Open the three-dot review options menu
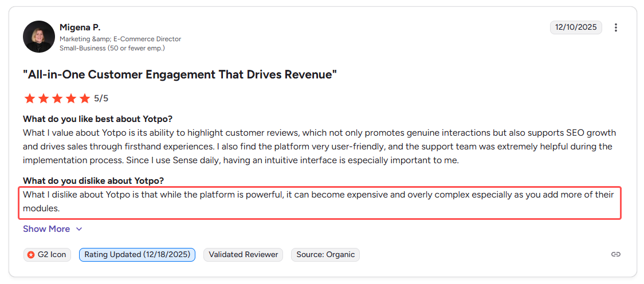Image resolution: width=644 pixels, height=284 pixels. [615, 27]
